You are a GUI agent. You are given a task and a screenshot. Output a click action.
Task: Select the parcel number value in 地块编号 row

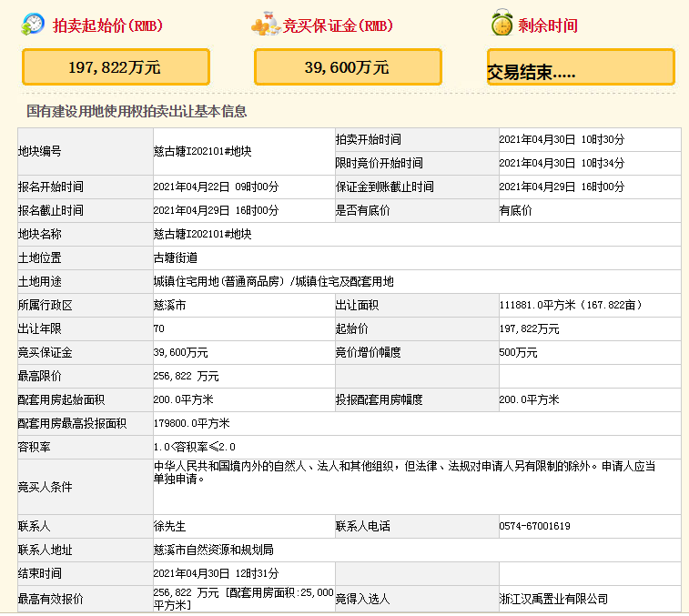[x=202, y=151]
